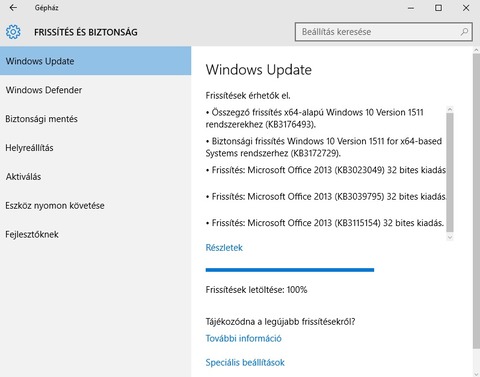
Task: Maximize the Gépház window
Action: click(x=438, y=8)
